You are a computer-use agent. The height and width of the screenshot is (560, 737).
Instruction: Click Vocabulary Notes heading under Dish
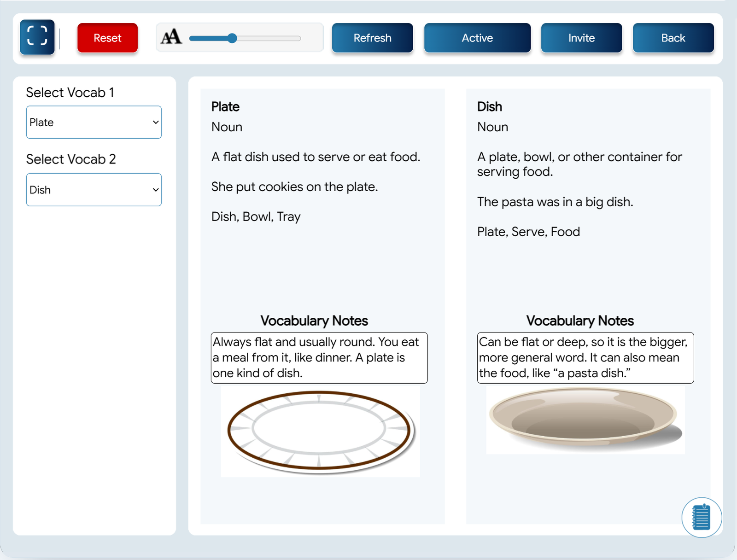tap(580, 321)
